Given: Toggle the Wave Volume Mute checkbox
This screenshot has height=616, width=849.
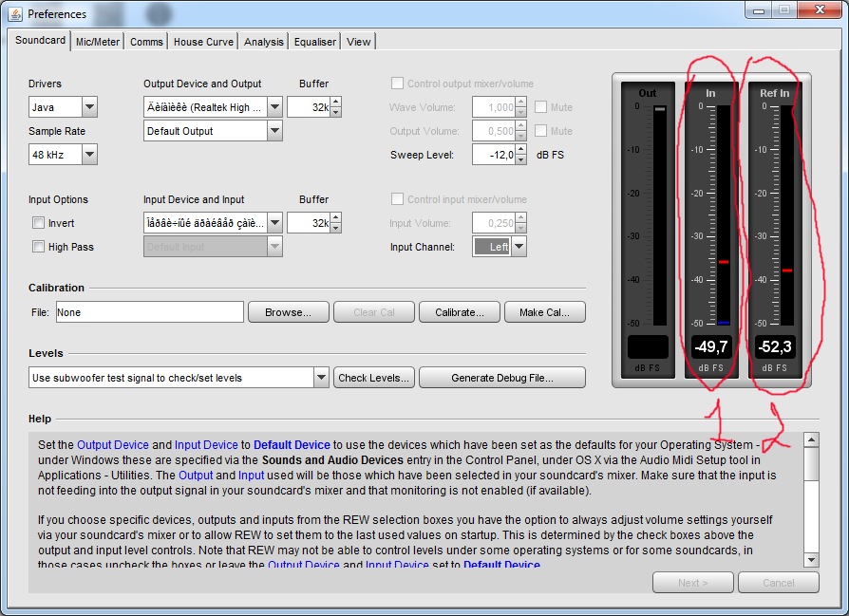Looking at the screenshot, I should coord(541,107).
